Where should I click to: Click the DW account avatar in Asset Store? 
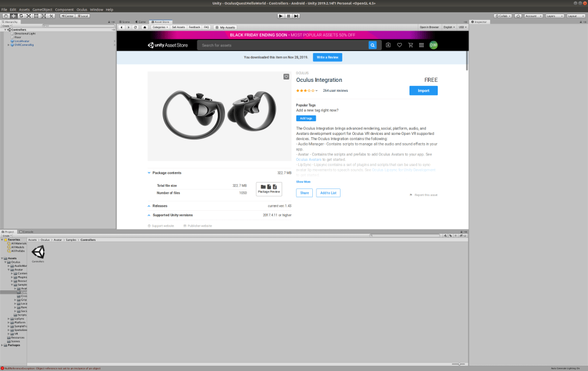pyautogui.click(x=433, y=45)
